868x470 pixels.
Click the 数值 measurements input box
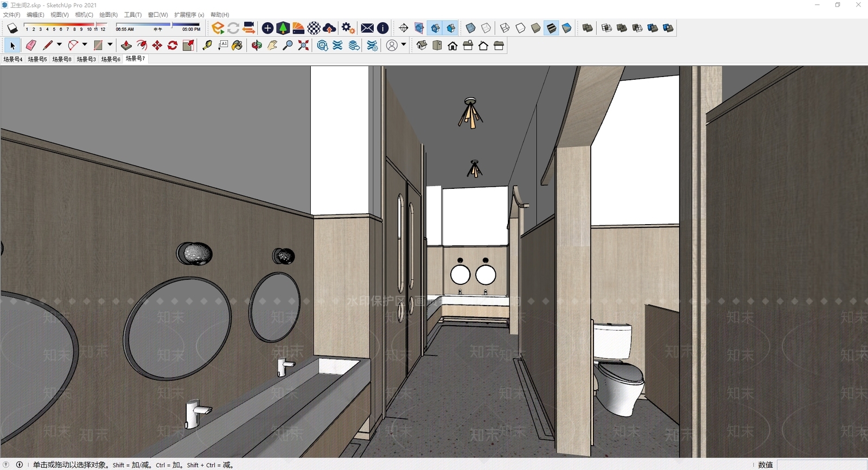point(821,465)
